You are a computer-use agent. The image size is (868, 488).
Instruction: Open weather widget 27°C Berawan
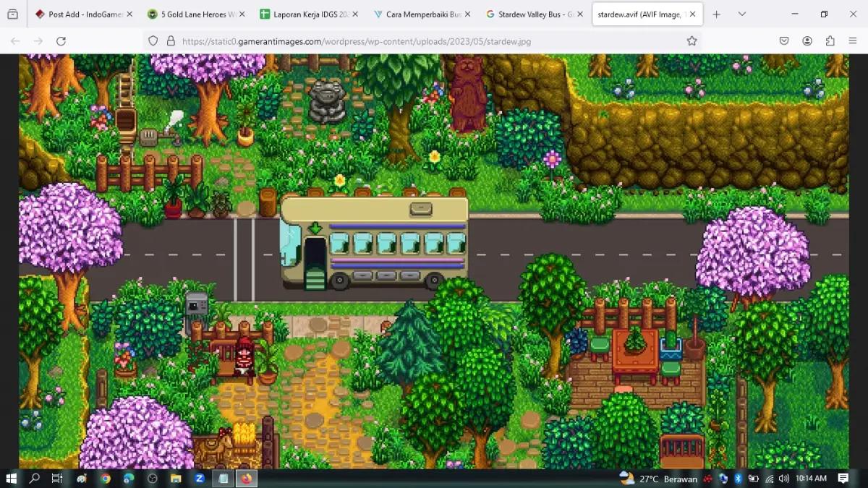[x=658, y=479]
